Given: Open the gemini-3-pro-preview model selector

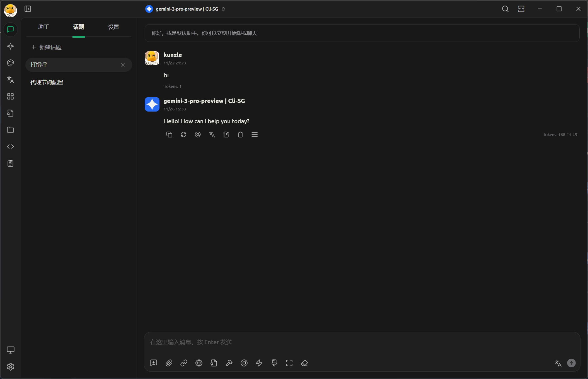Looking at the screenshot, I should (185, 9).
